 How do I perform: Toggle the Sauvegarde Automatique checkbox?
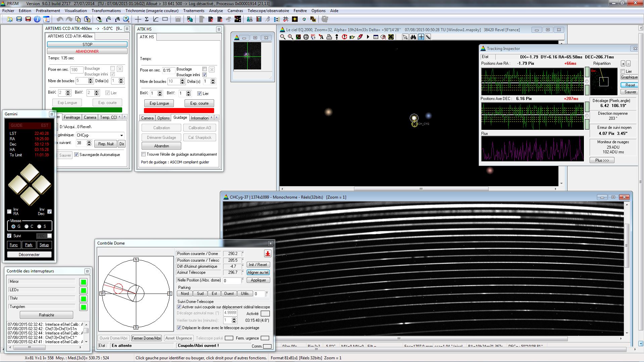click(77, 155)
